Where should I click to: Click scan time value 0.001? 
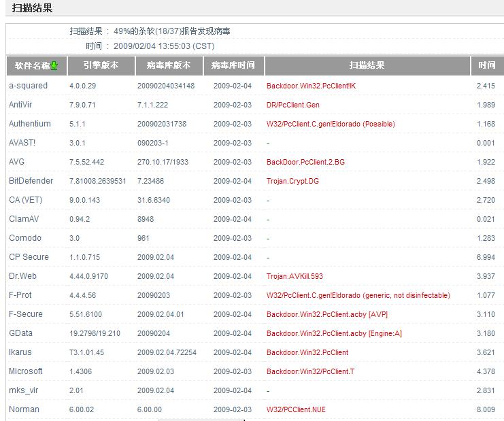(486, 143)
